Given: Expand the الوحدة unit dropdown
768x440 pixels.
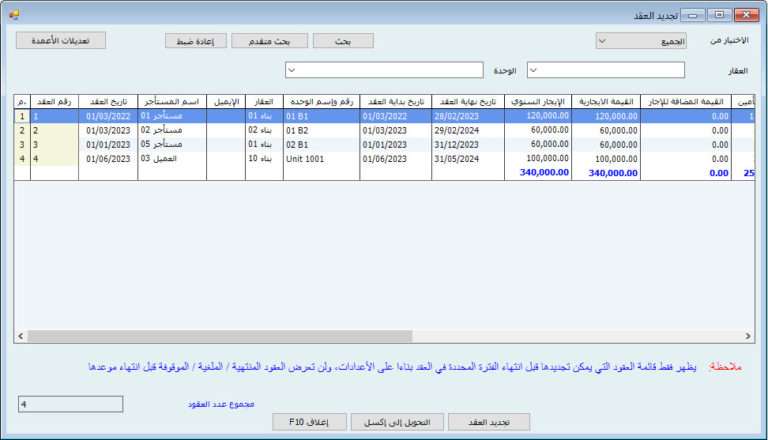Looking at the screenshot, I should pyautogui.click(x=385, y=70).
